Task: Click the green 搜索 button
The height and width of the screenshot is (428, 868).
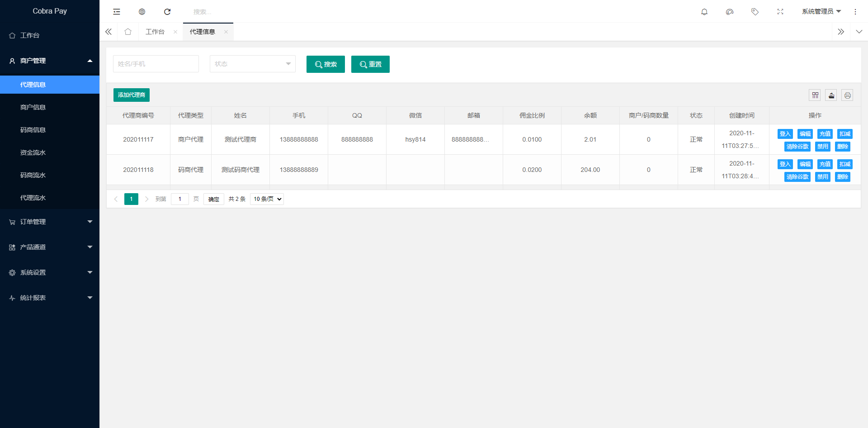Action: click(325, 64)
